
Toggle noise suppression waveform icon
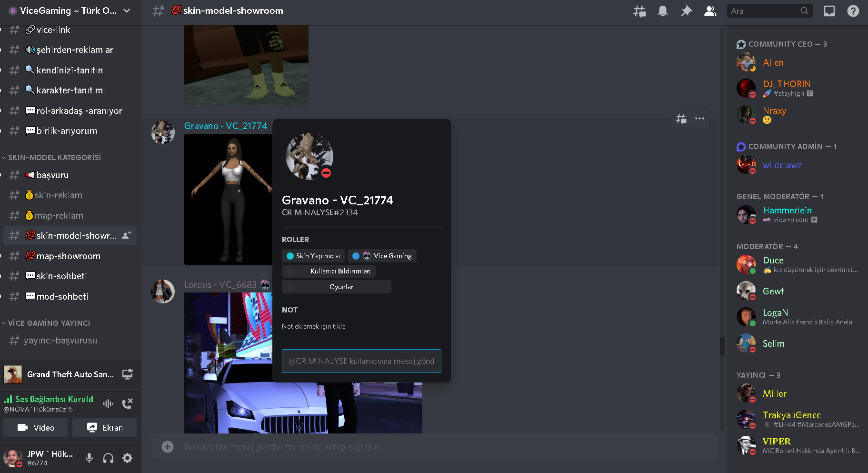click(x=108, y=403)
